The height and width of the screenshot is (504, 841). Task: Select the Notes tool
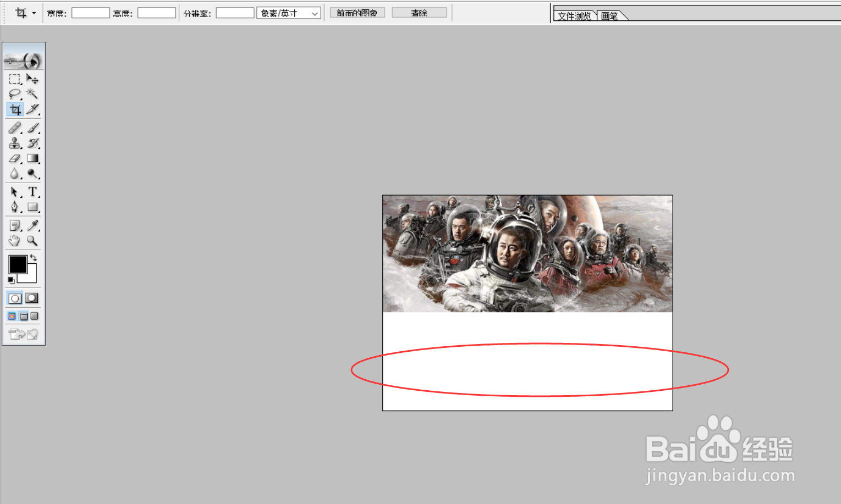[15, 225]
